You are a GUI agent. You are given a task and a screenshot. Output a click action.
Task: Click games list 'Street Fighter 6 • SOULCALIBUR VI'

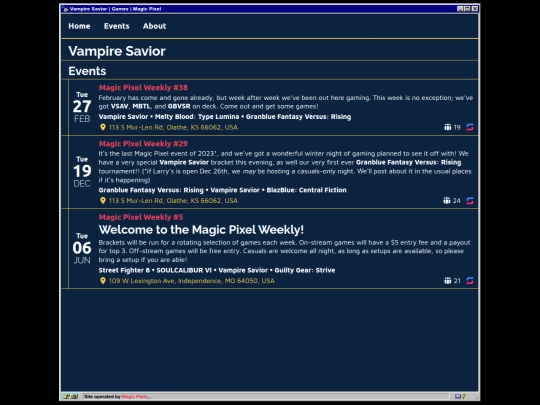click(x=217, y=270)
